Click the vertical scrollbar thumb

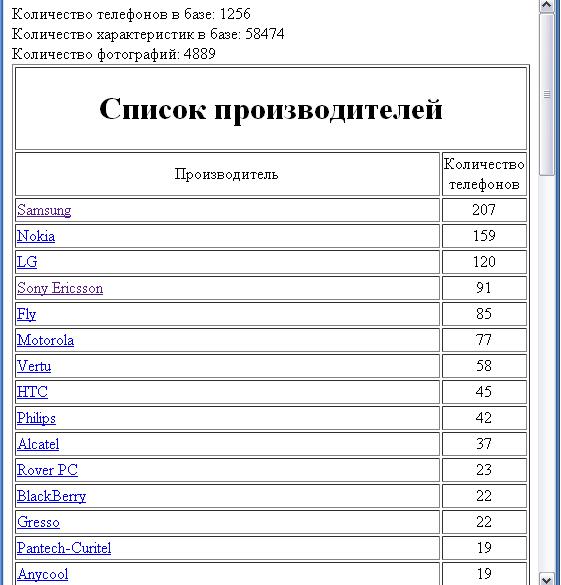click(546, 94)
